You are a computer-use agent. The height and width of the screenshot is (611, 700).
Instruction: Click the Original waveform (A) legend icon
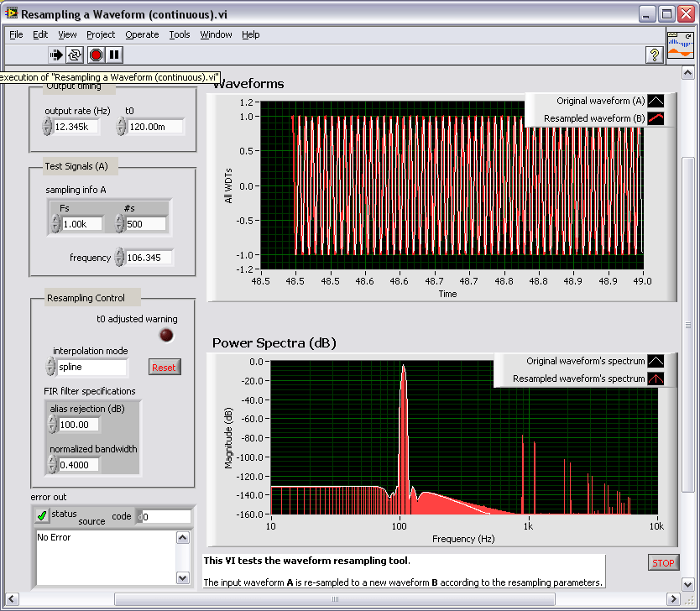tap(656, 100)
